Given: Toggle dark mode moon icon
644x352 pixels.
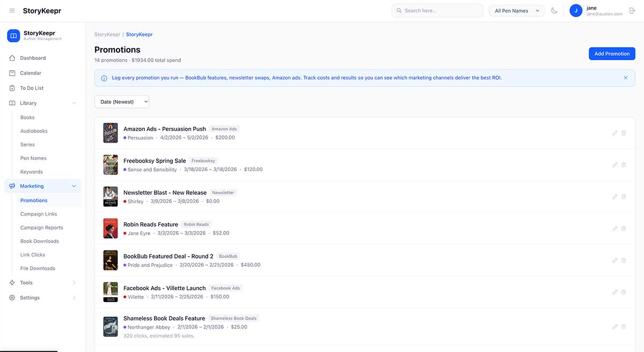Looking at the screenshot, I should tap(554, 11).
